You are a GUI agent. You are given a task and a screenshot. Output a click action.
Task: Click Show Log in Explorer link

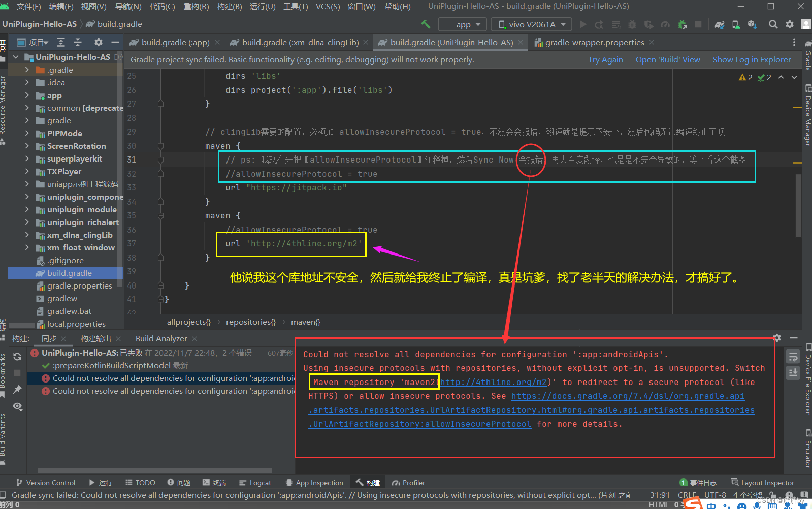[x=752, y=60]
